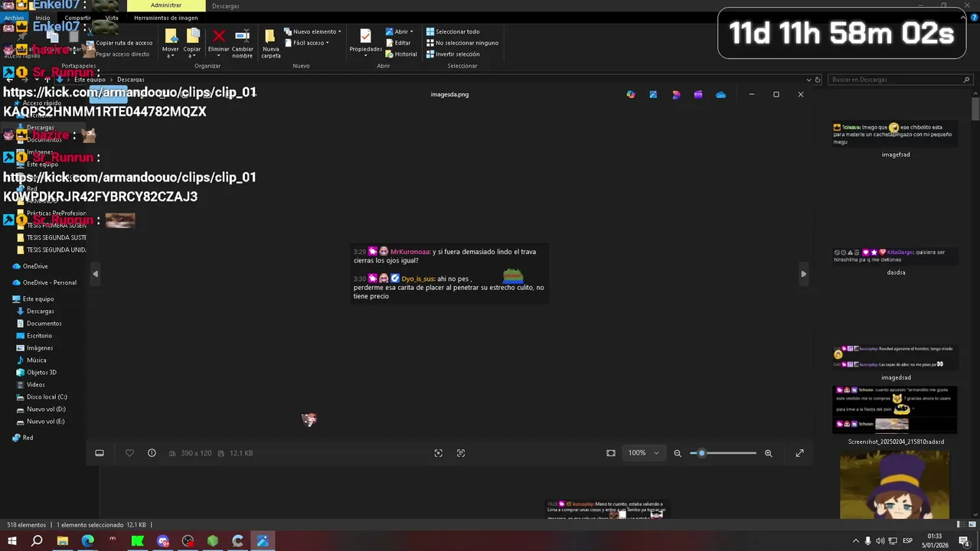980x551 pixels.
Task: Go to previous image with left arrow
Action: coord(95,273)
